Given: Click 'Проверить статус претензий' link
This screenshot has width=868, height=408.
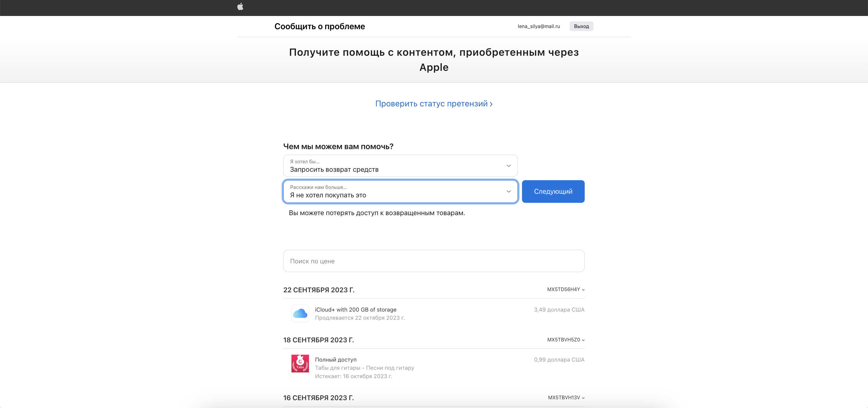Looking at the screenshot, I should coord(433,103).
